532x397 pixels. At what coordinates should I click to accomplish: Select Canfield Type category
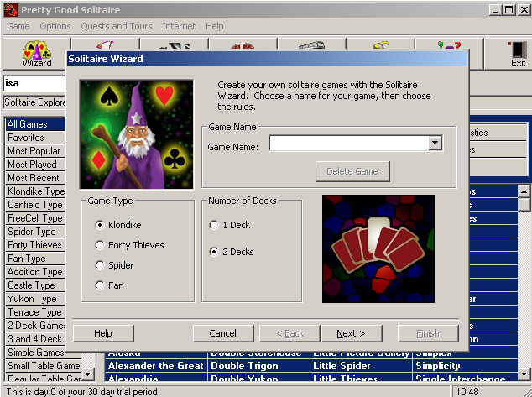point(35,205)
